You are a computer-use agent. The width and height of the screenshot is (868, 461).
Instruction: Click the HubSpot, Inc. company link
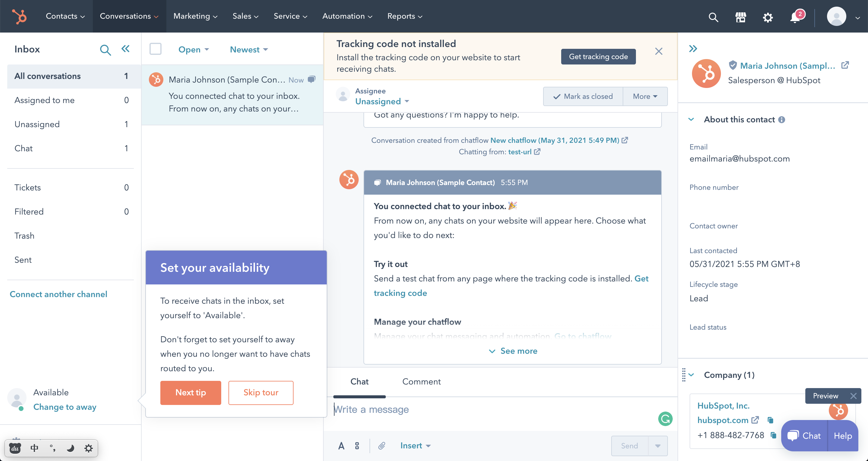(723, 406)
